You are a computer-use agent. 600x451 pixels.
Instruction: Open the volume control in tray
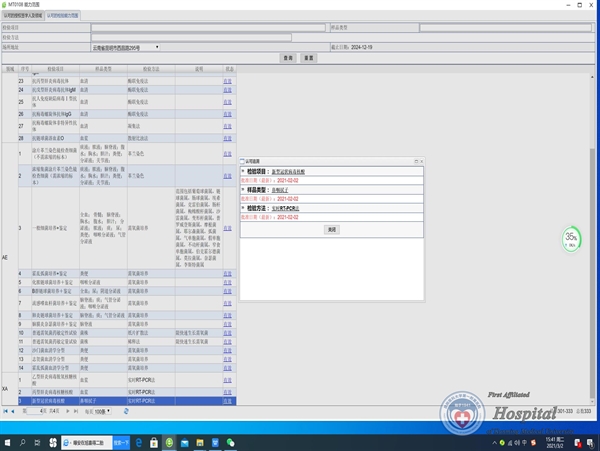(x=517, y=443)
